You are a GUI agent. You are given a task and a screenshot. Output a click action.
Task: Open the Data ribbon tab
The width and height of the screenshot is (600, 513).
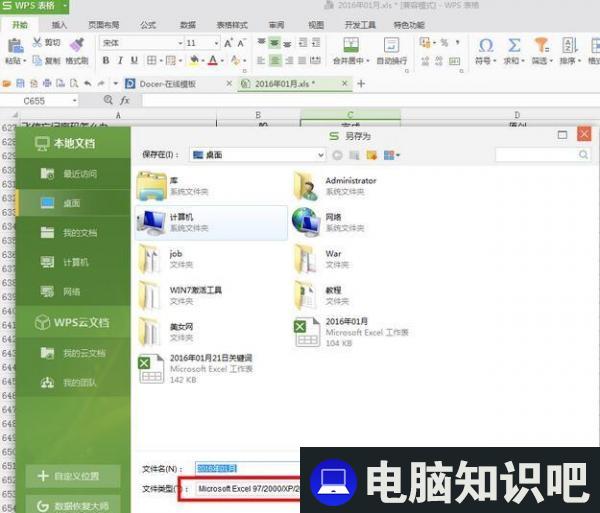tap(188, 25)
